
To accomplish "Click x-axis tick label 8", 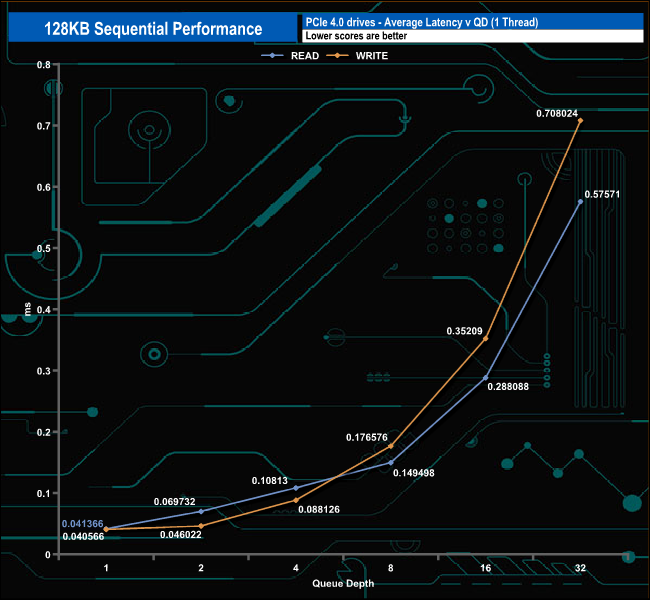I will pos(390,568).
